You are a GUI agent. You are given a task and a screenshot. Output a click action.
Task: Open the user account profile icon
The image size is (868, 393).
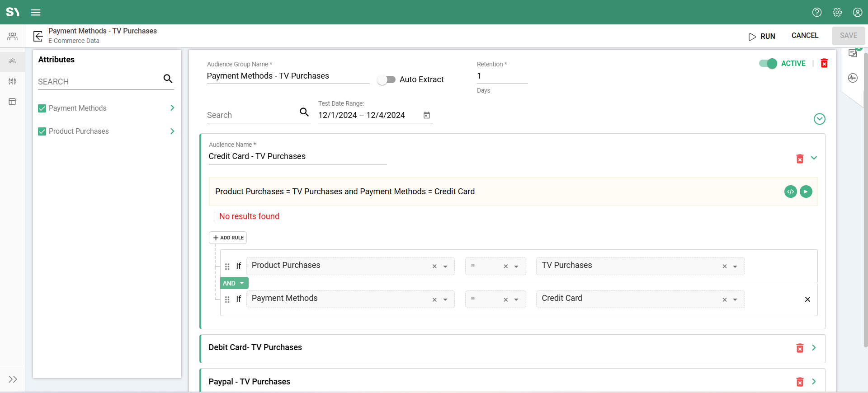tap(858, 12)
